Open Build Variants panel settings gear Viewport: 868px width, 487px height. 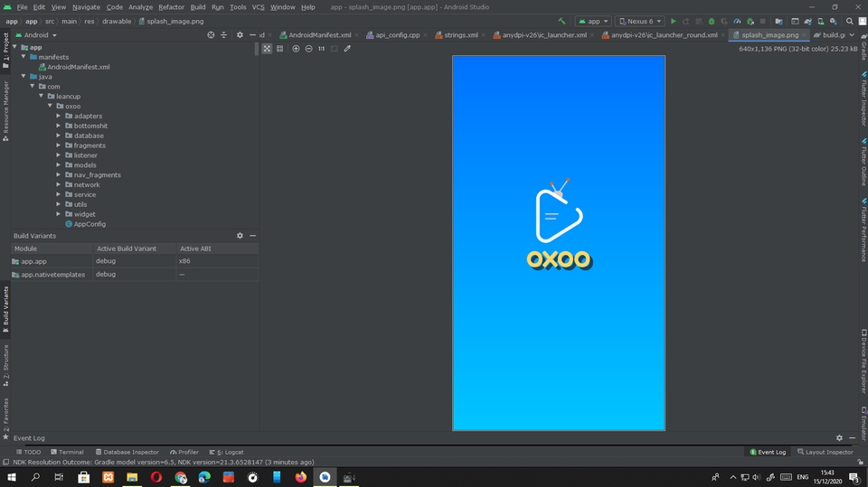click(x=240, y=236)
